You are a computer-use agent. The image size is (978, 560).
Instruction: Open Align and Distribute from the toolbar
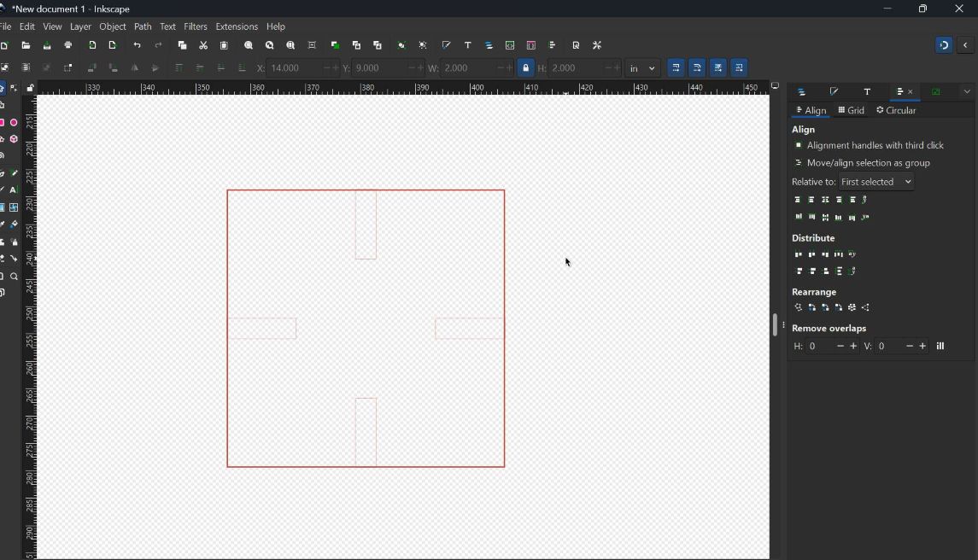click(x=553, y=45)
